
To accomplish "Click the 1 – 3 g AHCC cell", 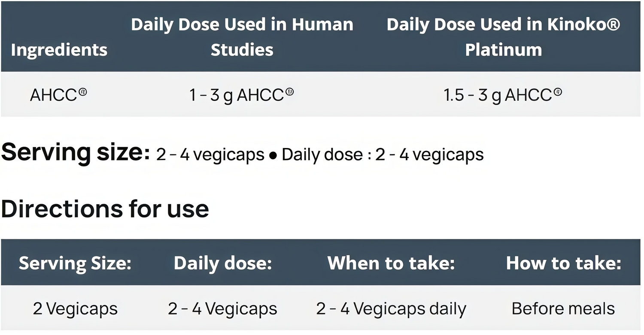I will (x=242, y=95).
